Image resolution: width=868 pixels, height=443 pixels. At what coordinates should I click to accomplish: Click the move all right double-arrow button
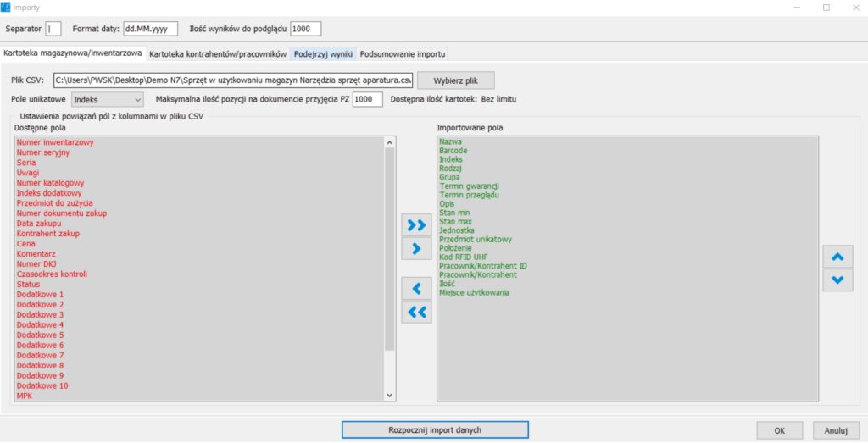click(x=415, y=224)
